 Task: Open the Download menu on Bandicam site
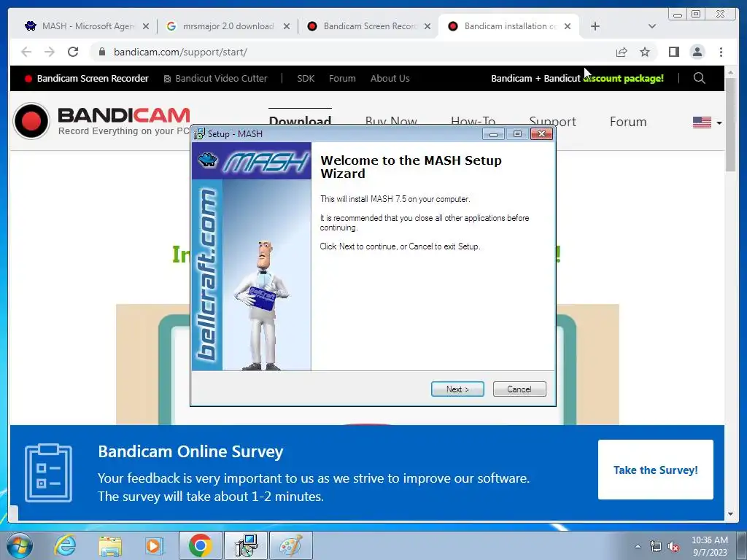300,121
